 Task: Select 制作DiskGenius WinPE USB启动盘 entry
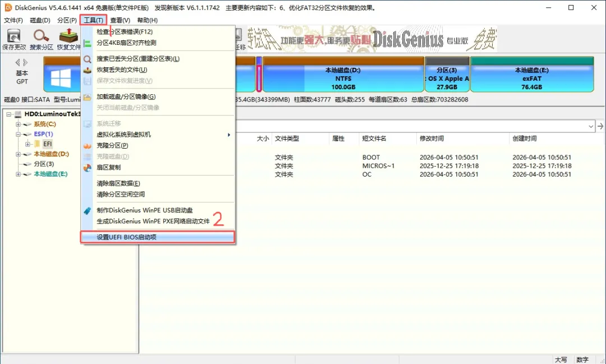[158, 210]
